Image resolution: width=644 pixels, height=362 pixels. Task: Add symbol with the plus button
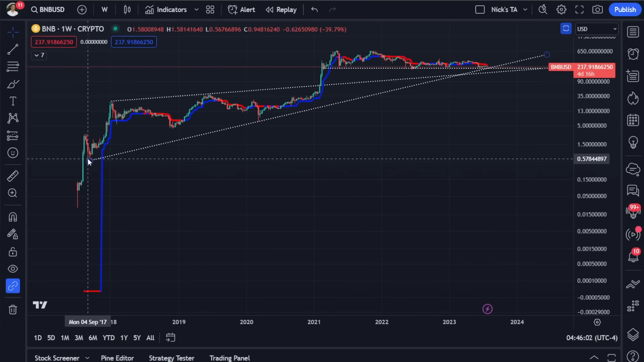[82, 10]
